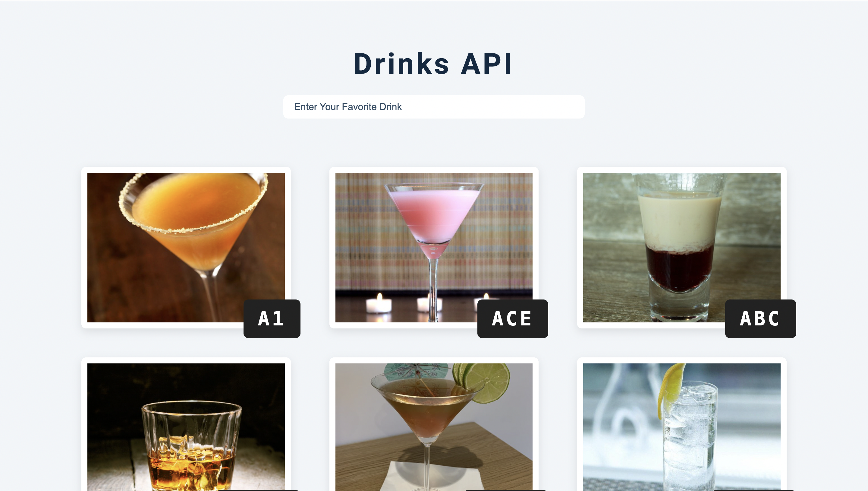Viewport: 868px width, 491px height.
Task: Open the A1 orange cocktail photo
Action: click(x=186, y=248)
